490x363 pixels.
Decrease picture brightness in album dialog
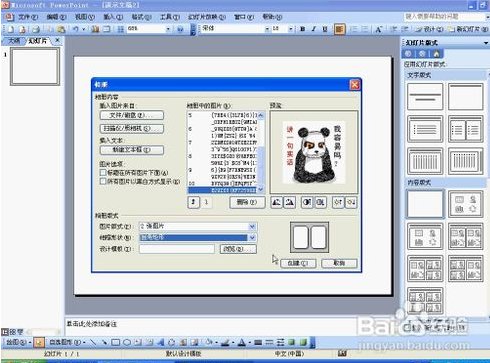(351, 202)
